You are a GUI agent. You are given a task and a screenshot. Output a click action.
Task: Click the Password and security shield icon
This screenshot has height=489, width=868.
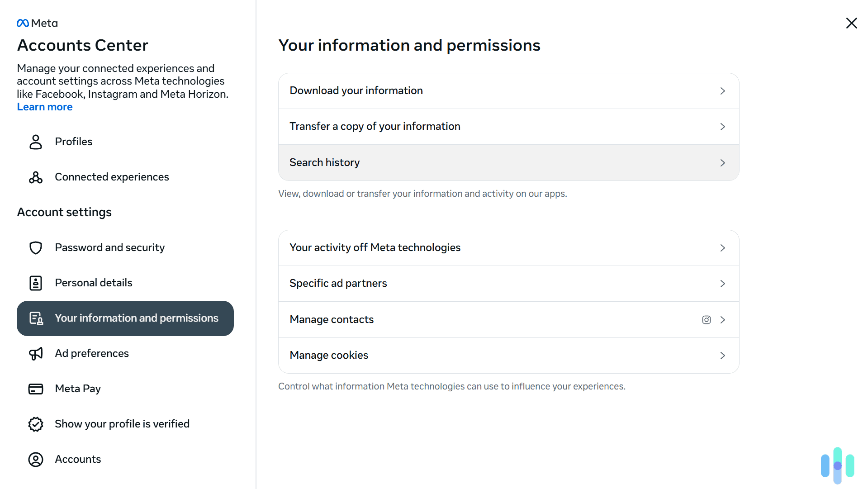pos(35,247)
